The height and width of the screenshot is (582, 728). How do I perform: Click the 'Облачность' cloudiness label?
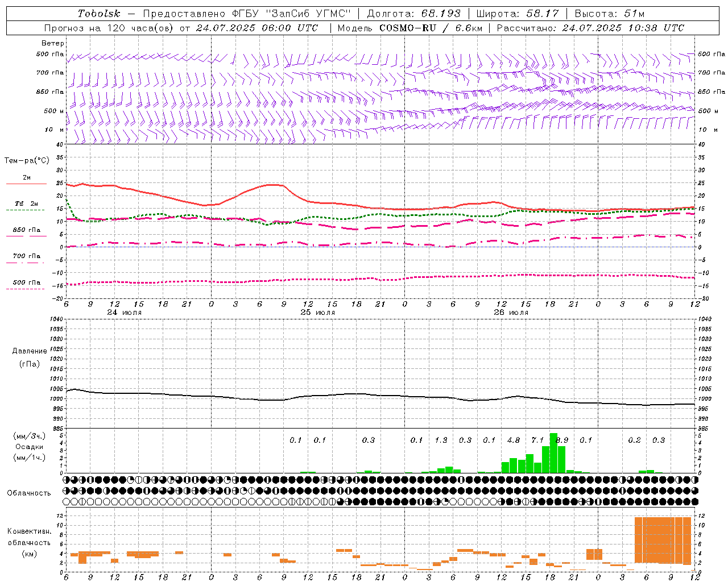(29, 493)
